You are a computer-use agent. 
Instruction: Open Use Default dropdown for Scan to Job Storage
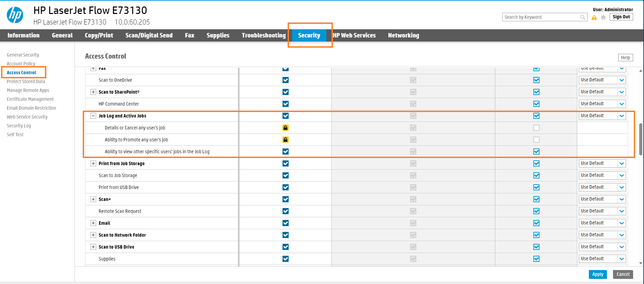coord(602,175)
